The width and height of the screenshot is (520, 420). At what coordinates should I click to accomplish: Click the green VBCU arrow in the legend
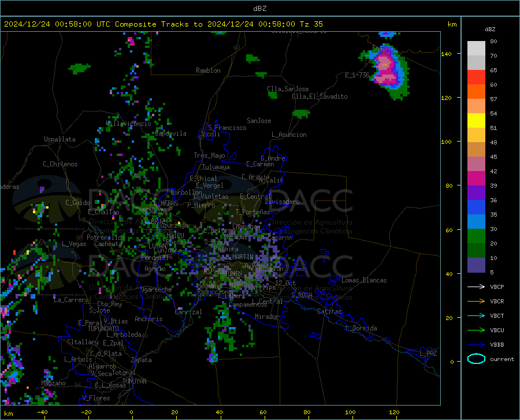coord(476,330)
